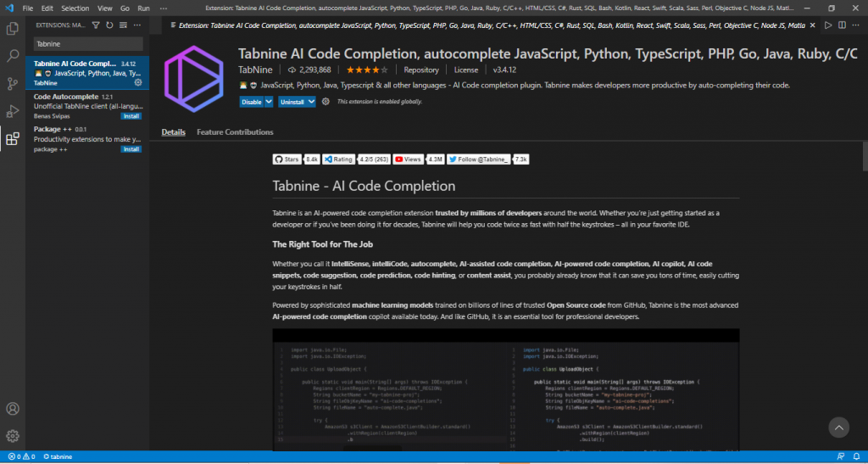Switch to the Feature Contributions tab
Screen dimensions: 868x464
235,132
